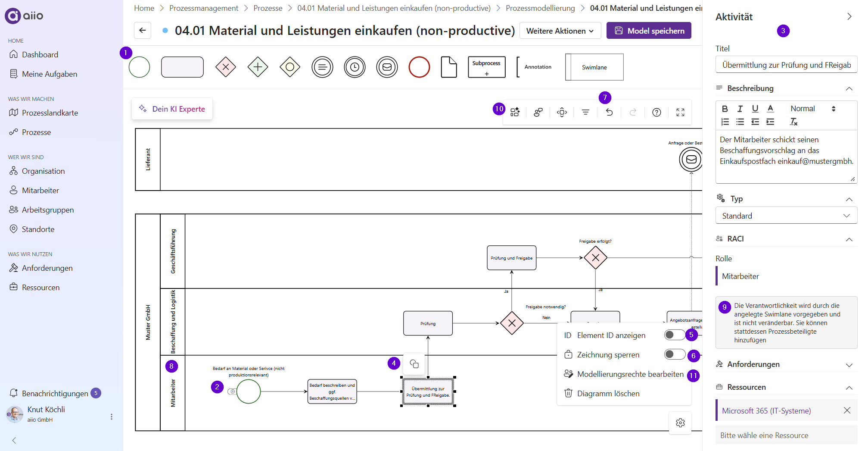
Task: Click the undo arrow in the toolbar
Action: pyautogui.click(x=609, y=113)
